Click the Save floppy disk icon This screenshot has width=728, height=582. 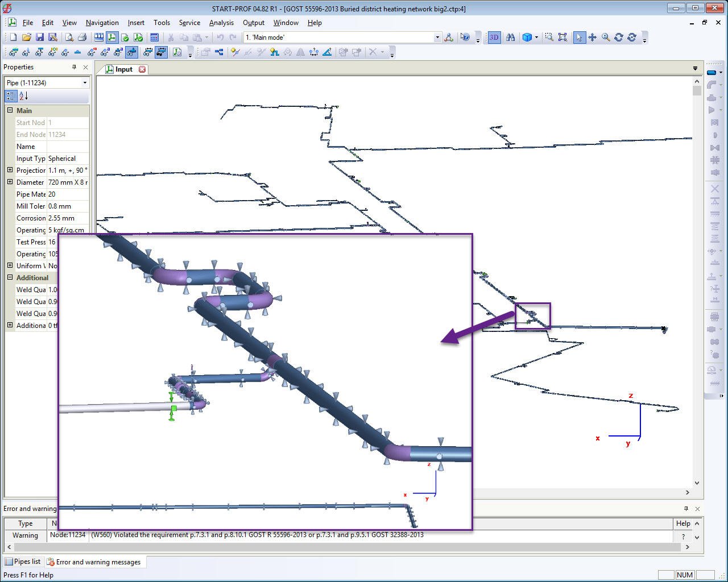pyautogui.click(x=40, y=38)
